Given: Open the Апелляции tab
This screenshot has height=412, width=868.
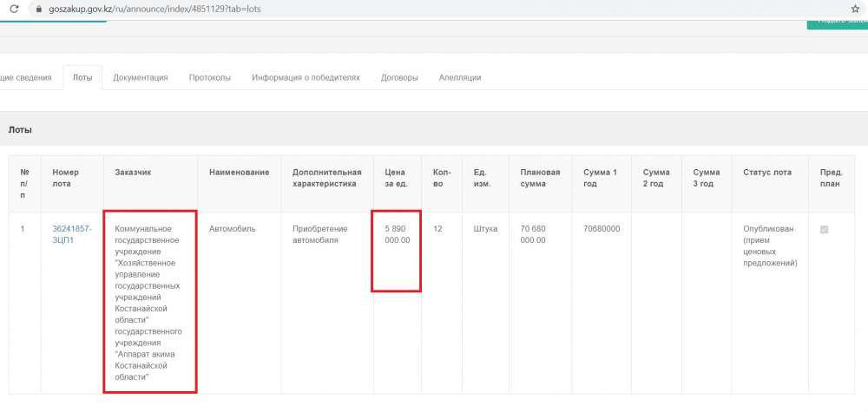Looking at the screenshot, I should tap(460, 77).
